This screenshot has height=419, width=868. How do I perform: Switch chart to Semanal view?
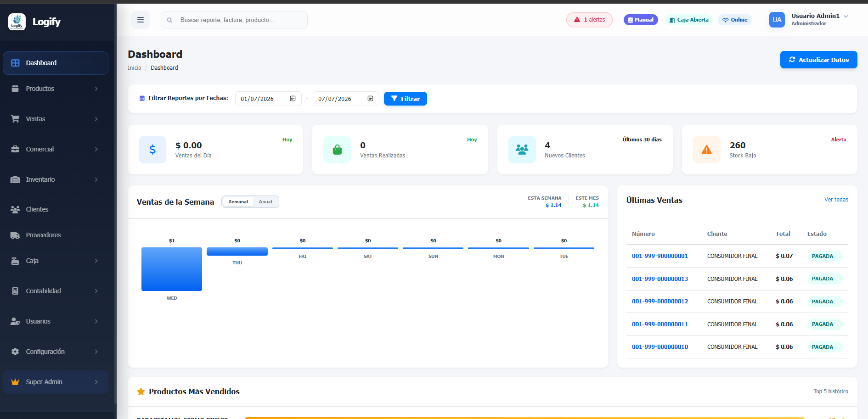pos(238,202)
